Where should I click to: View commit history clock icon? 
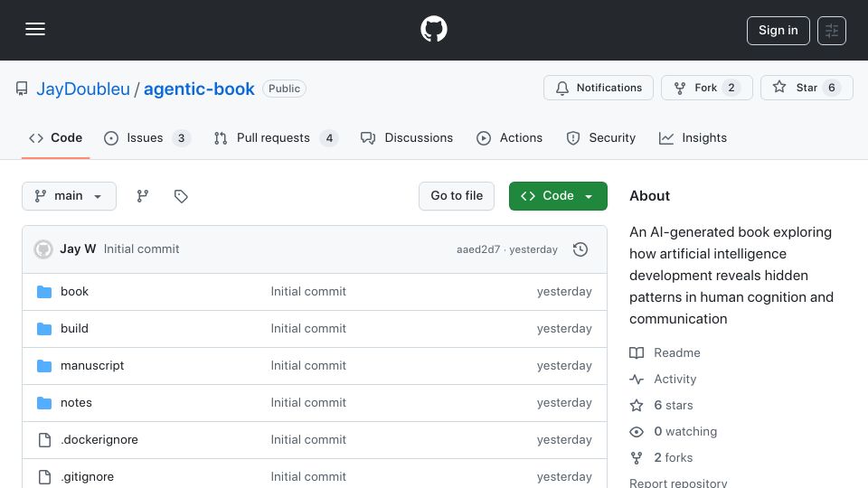coord(580,249)
